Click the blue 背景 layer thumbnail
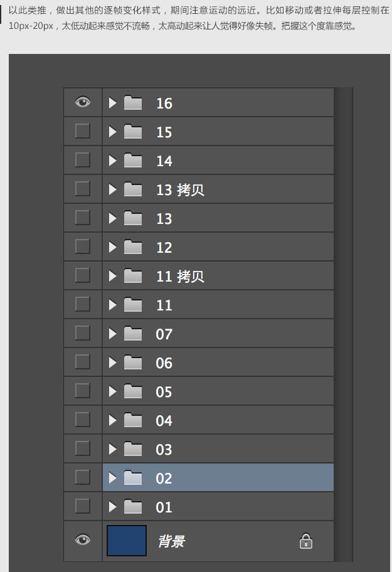 coord(126,541)
